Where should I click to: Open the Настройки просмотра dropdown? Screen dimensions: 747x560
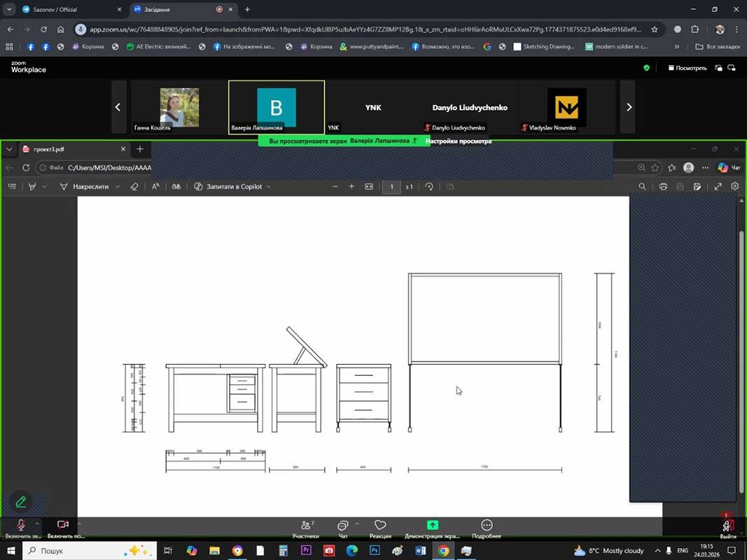point(458,141)
